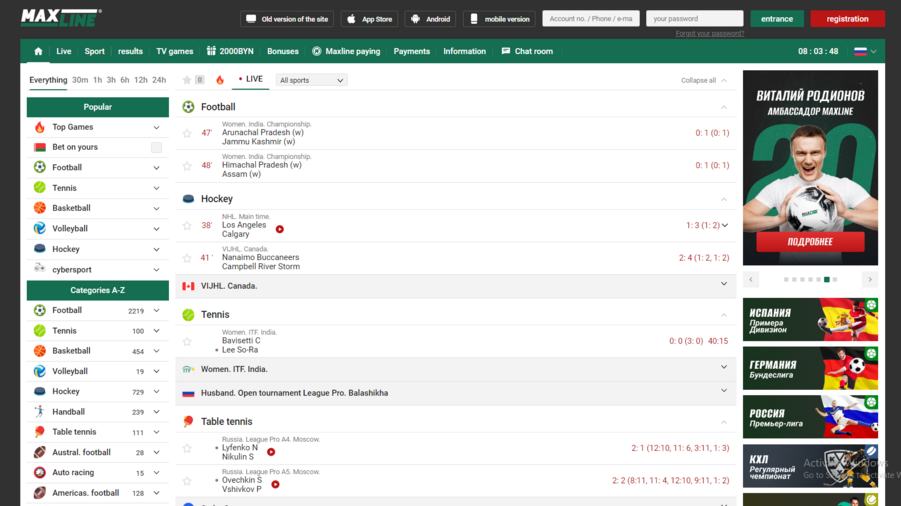Screen dimensions: 901x506
Task: Click the home icon in navigation bar
Action: (38, 51)
